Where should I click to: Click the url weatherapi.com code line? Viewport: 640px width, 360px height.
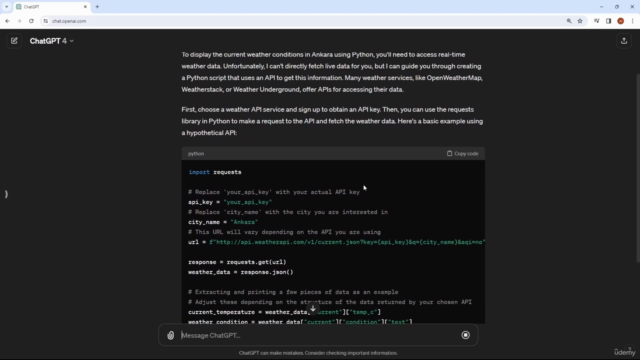tap(336, 242)
